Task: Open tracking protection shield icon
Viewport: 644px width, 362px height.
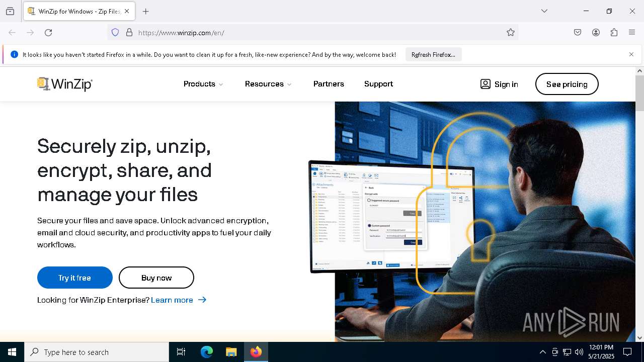Action: [115, 33]
